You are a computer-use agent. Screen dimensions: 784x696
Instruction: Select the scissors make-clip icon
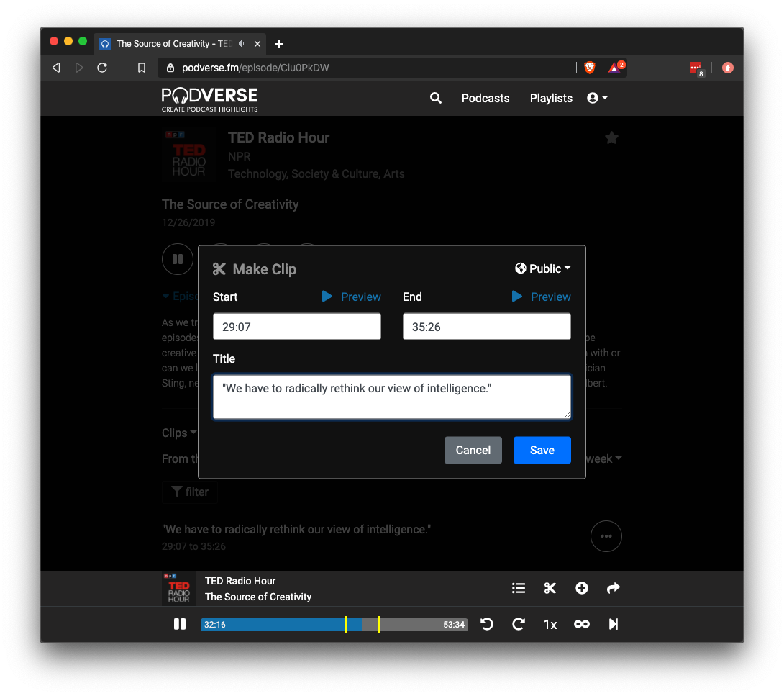(x=550, y=588)
